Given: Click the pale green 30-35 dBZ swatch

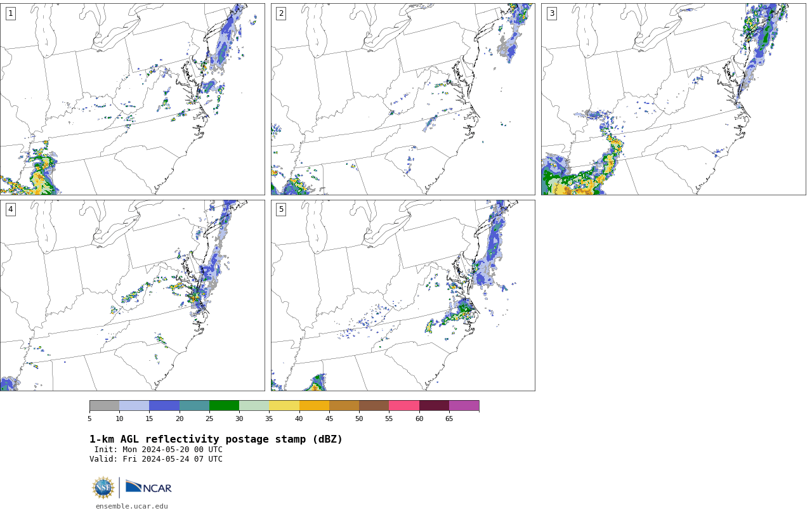Looking at the screenshot, I should pos(254,406).
